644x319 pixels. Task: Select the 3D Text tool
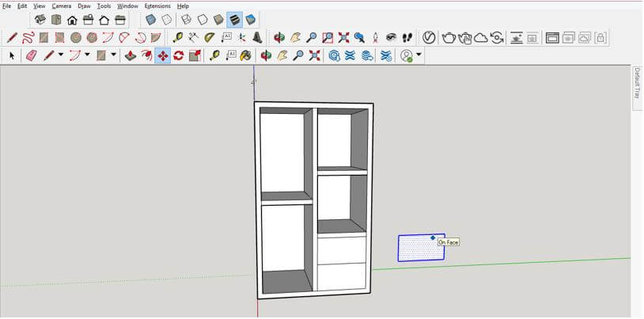[257, 38]
